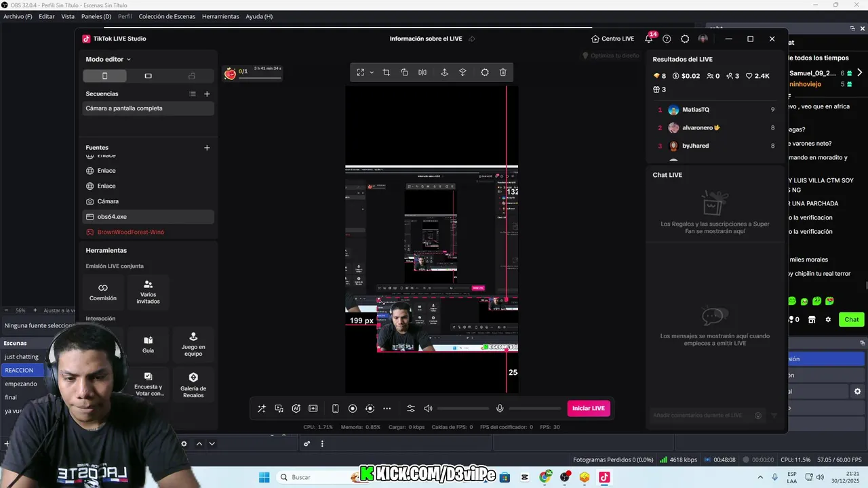868x488 pixels.
Task: Expand the Modo editor dropdown
Action: 108,59
